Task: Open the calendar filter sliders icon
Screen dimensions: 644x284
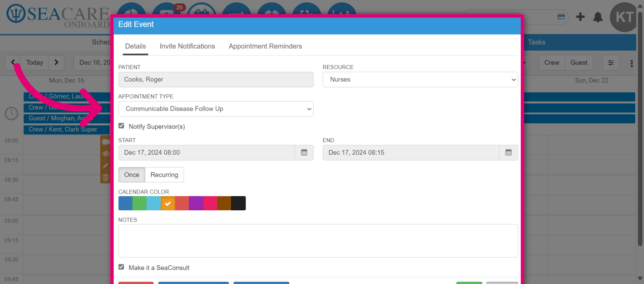Action: 611,63
